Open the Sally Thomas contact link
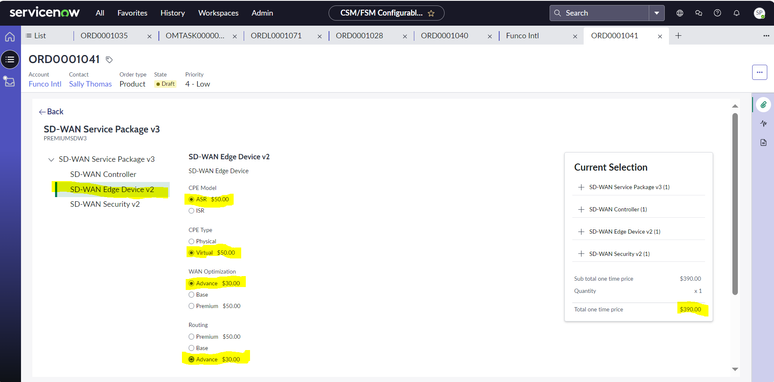 90,84
